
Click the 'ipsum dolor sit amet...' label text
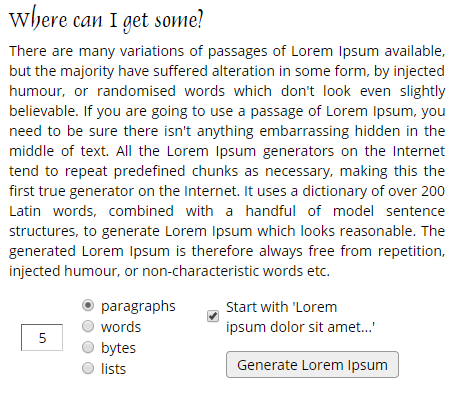300,327
